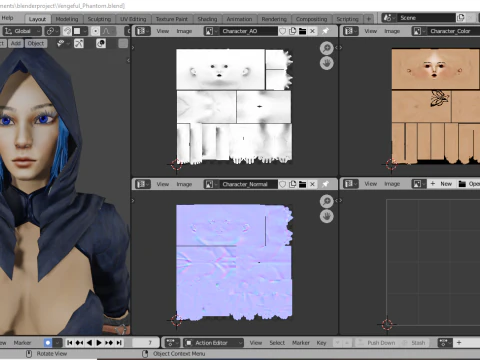This screenshot has width=480, height=360.
Task: Edit the Character_Color image name field
Action: (454, 31)
